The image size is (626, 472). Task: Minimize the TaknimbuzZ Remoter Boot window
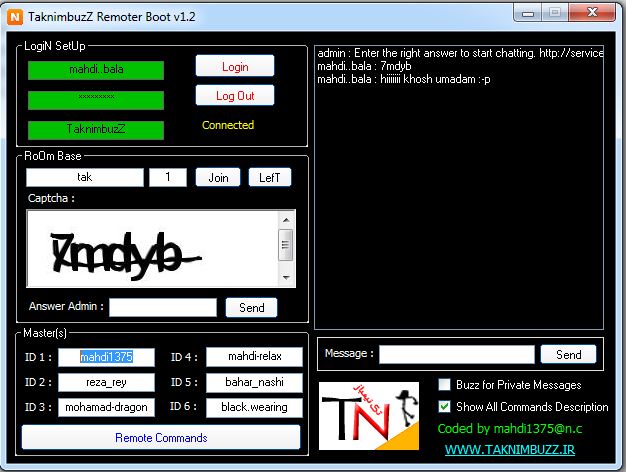[528, 13]
